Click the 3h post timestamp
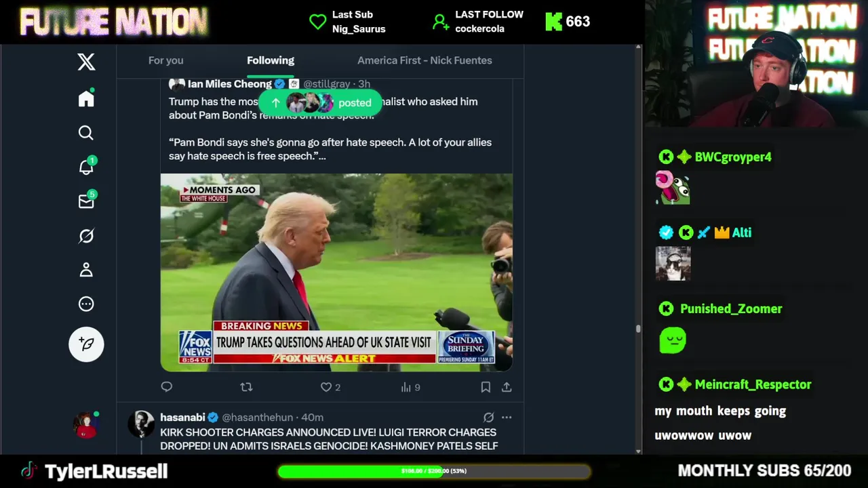The width and height of the screenshot is (868, 488). [364, 84]
